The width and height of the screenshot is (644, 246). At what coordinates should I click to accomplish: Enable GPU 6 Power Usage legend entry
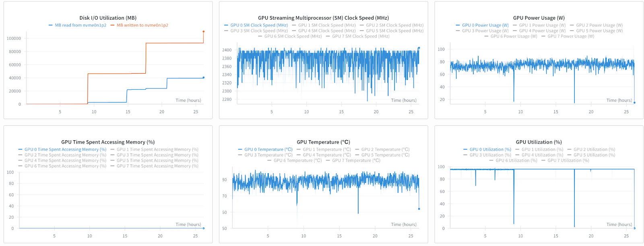514,37
